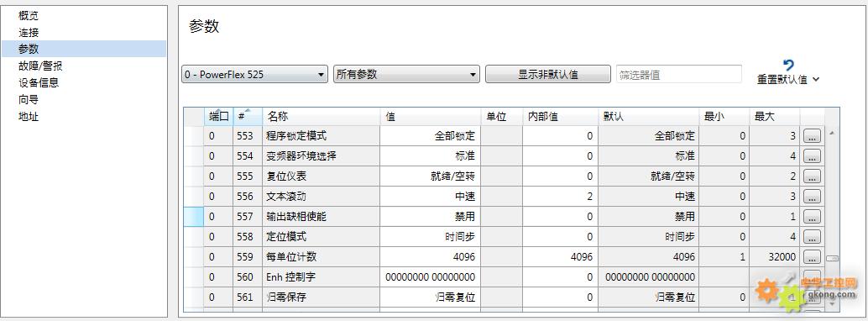The image size is (868, 321).
Task: Click the 归零保存 parameter name
Action: coord(286,297)
